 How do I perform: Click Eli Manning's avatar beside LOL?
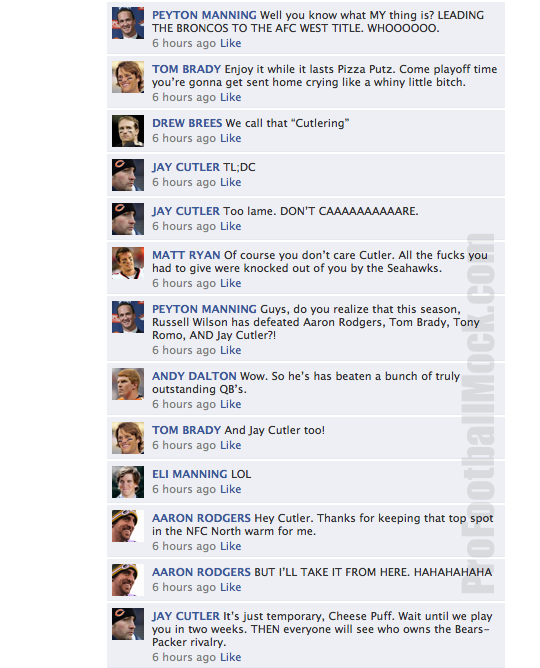click(128, 482)
